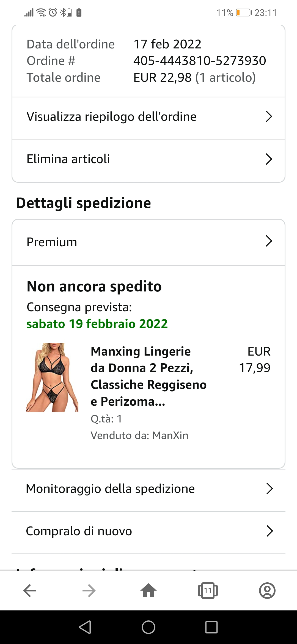
Task: Expand Visualizza riepilogo dell'ordine chevron
Action: 269,117
